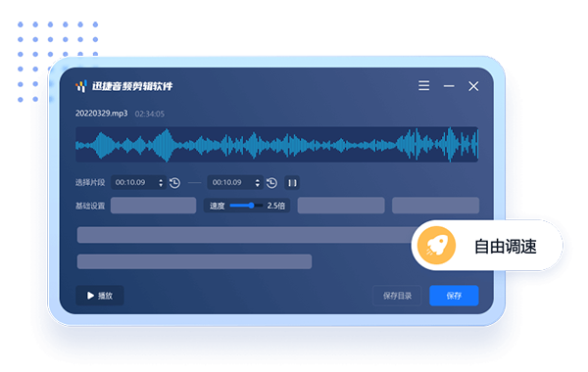The height and width of the screenshot is (372, 588).
Task: Click the orange rocket speed icon
Action: pos(436,246)
